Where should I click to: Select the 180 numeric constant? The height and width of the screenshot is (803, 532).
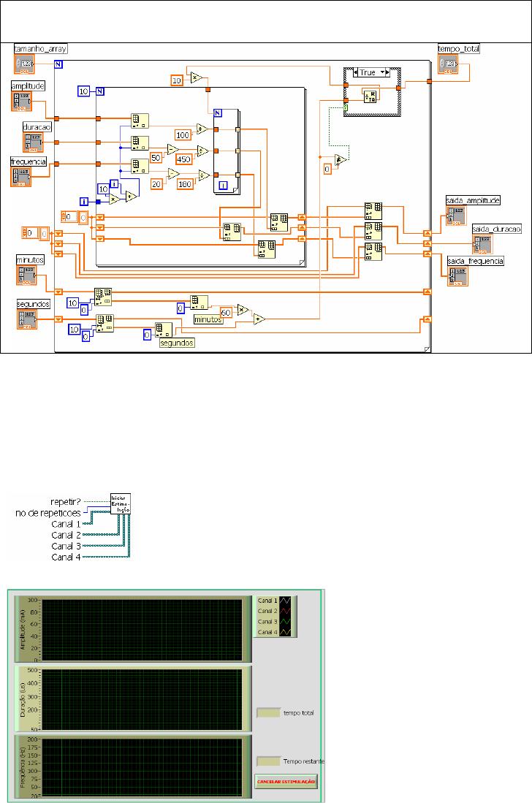point(185,184)
